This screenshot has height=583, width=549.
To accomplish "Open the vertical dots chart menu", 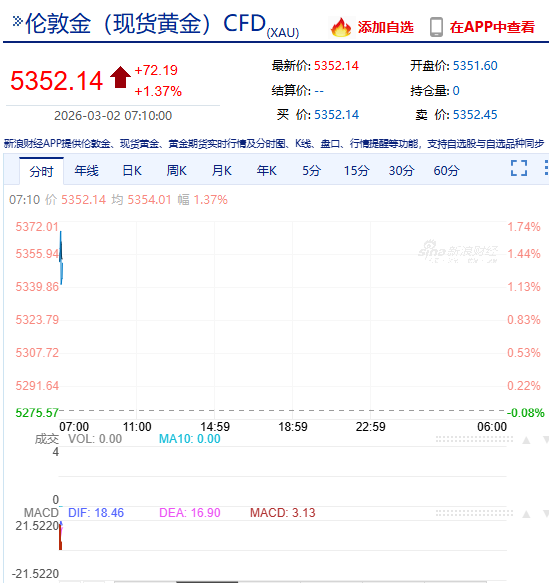I will (546, 168).
